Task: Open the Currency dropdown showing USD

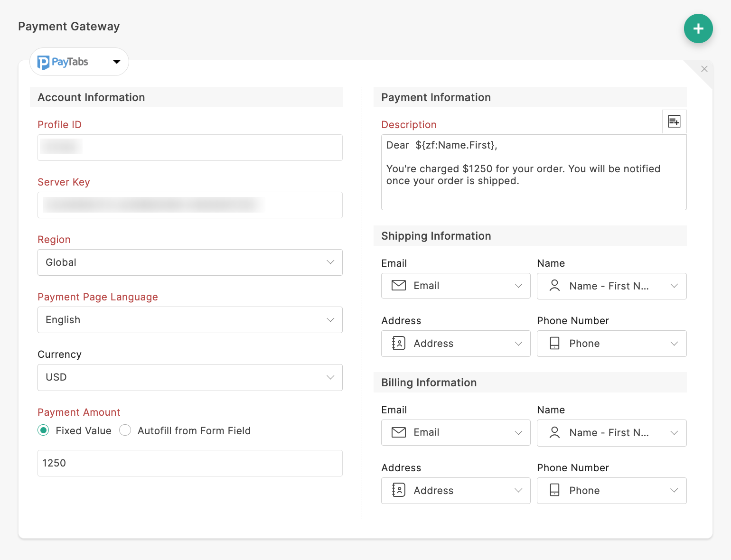Action: 190,377
